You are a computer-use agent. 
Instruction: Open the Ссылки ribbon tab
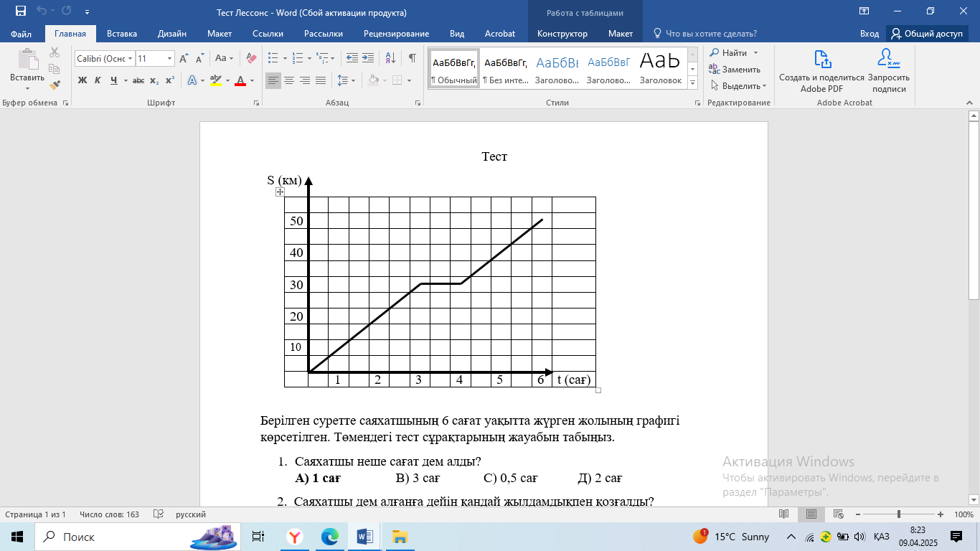[x=268, y=34]
